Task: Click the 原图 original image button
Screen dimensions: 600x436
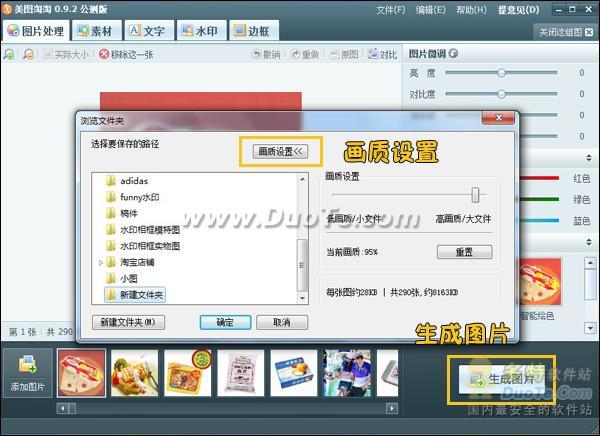Action: [x=344, y=55]
